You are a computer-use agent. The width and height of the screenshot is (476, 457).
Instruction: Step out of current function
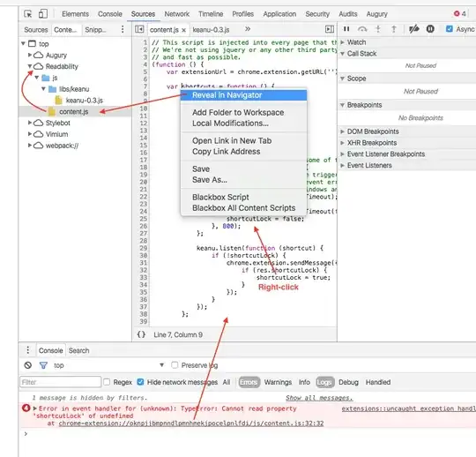pos(393,29)
